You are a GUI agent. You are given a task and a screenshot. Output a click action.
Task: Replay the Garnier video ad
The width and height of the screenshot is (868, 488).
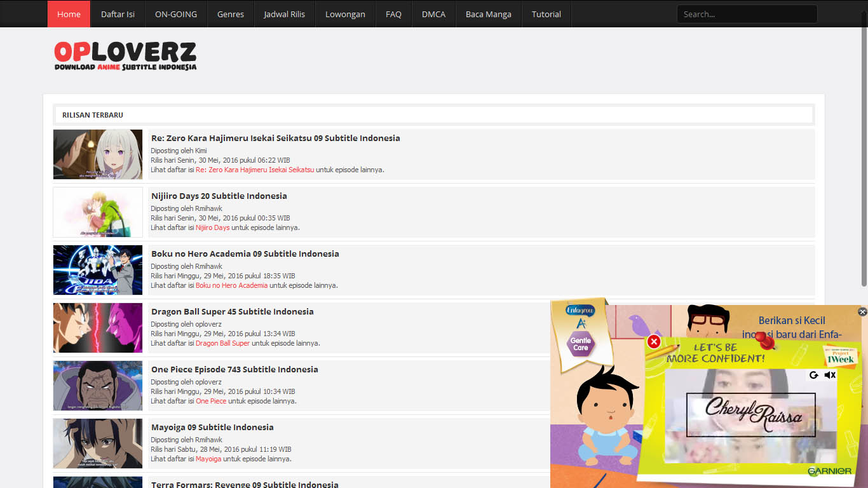(x=814, y=375)
